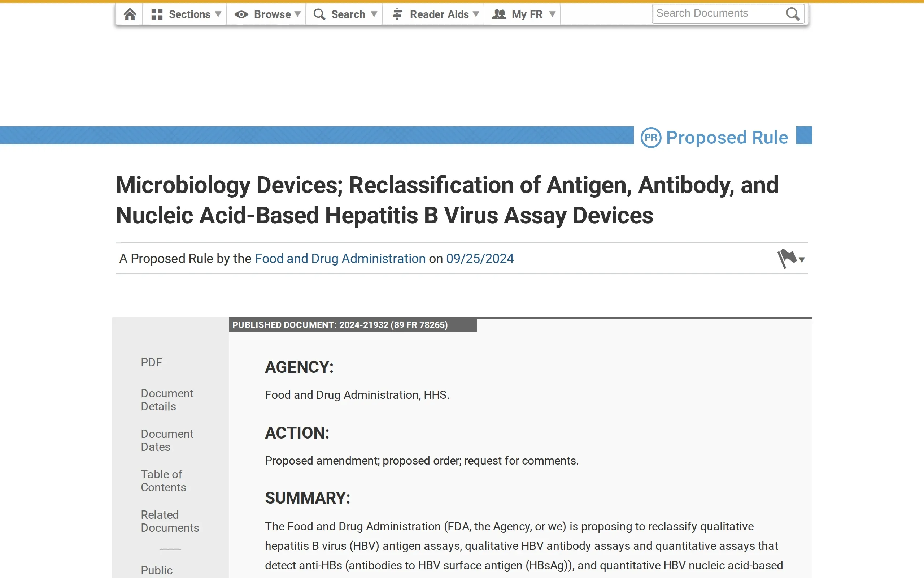Image resolution: width=924 pixels, height=578 pixels.
Task: Click the My FR people icon
Action: tap(499, 14)
